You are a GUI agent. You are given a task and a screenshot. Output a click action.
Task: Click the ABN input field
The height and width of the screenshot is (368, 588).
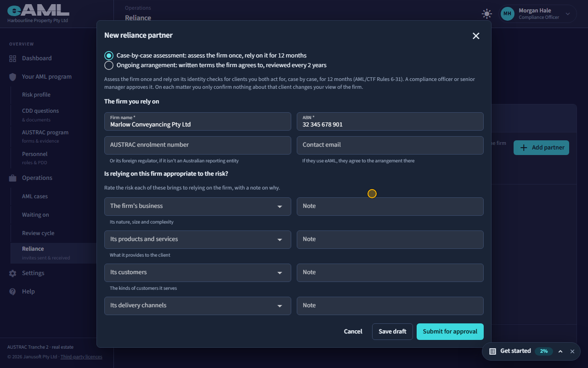coord(390,121)
